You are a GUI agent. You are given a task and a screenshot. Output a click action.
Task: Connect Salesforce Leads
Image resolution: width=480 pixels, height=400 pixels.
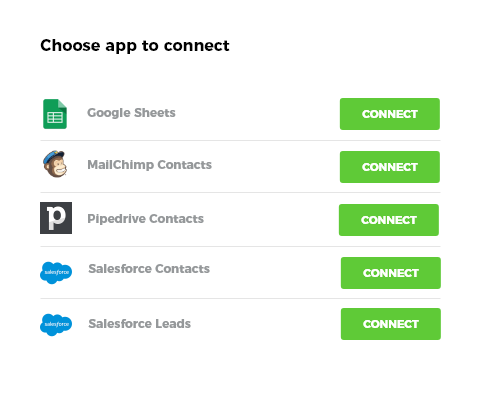391,324
